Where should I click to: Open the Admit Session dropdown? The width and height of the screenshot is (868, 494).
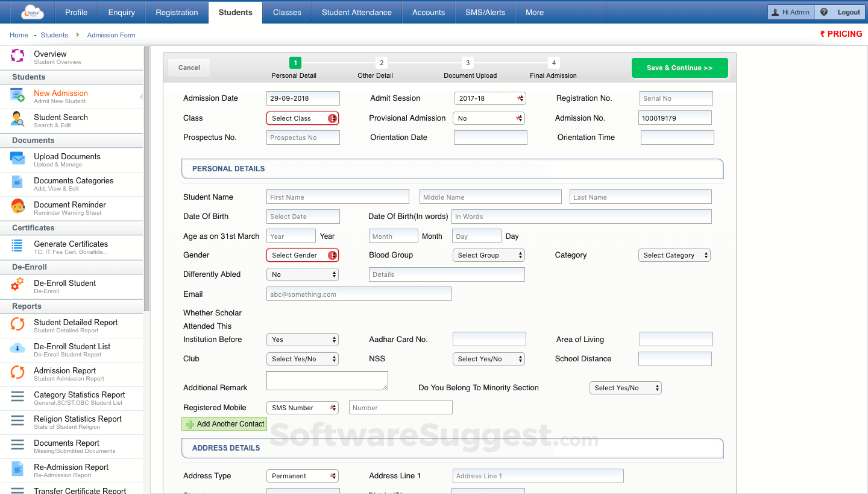[489, 98]
